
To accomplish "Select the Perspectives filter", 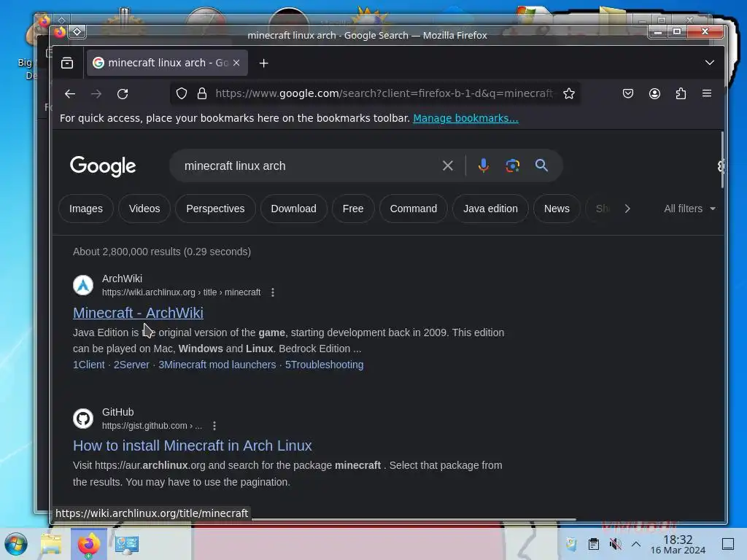I will click(215, 209).
